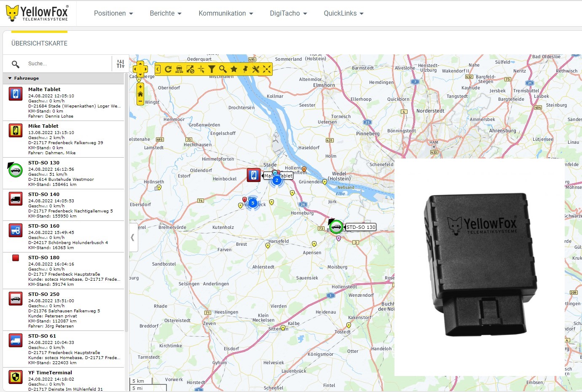Focus the Suche search field

pos(67,64)
